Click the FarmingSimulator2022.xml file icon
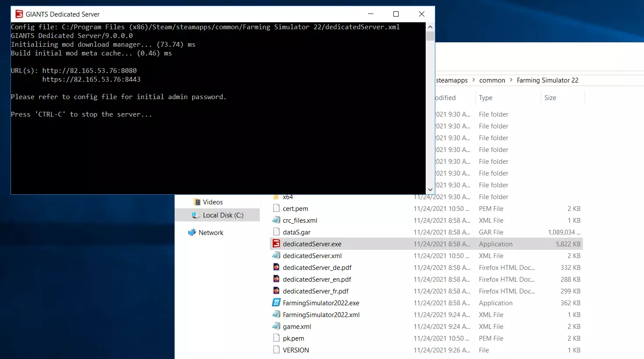 [x=276, y=314]
